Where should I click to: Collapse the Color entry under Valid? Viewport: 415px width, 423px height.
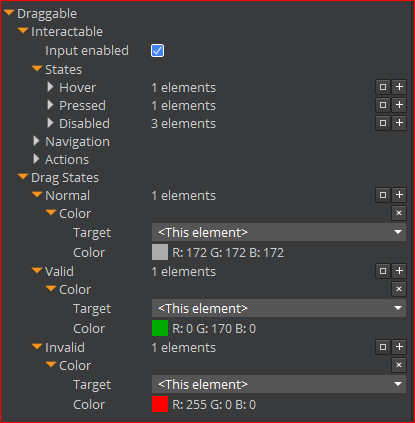[51, 289]
